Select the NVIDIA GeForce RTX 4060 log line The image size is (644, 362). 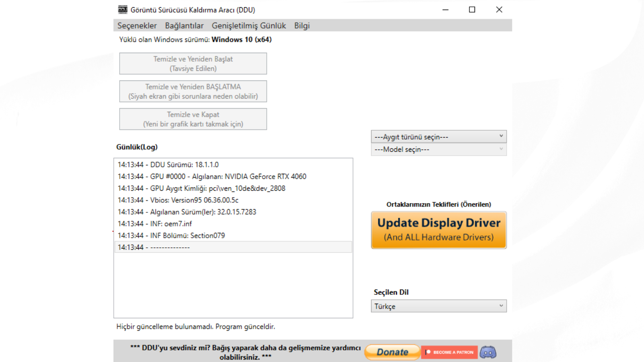212,177
